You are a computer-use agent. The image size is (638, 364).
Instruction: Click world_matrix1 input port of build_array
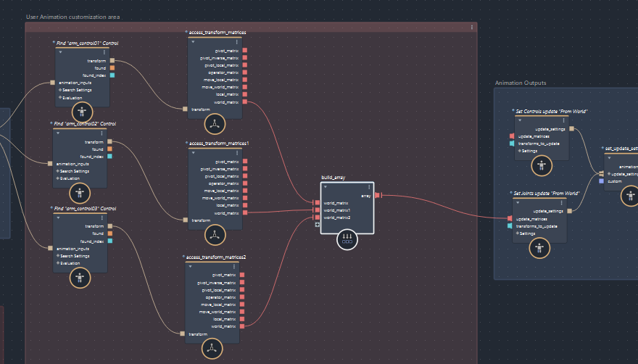(x=318, y=210)
